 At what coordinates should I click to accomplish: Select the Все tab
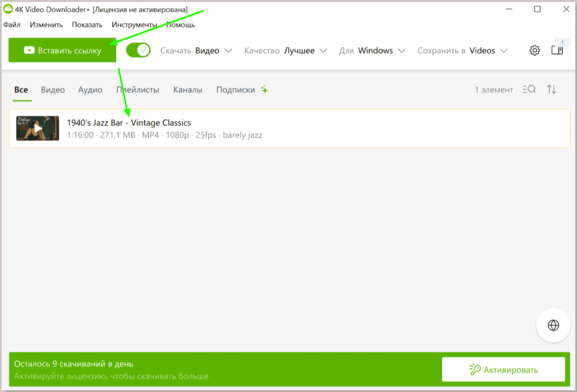coord(21,90)
